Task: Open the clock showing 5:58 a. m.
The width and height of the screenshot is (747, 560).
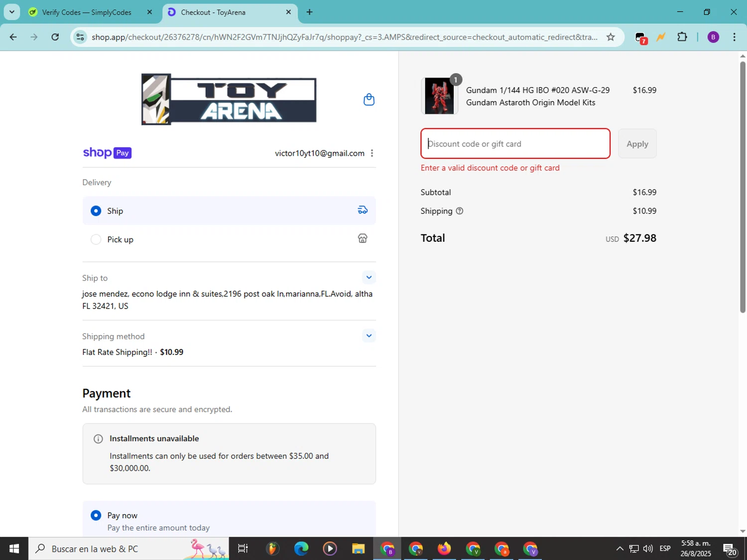Action: (696, 549)
